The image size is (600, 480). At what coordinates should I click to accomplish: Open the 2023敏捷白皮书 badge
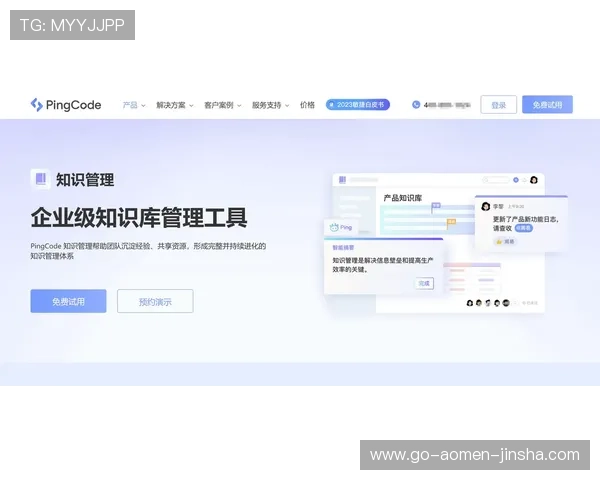pyautogui.click(x=358, y=104)
